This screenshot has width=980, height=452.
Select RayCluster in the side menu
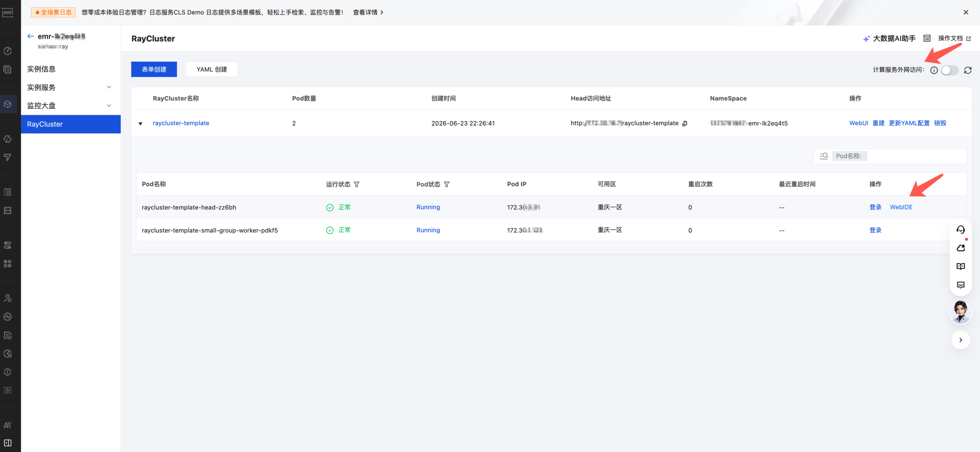coord(71,124)
